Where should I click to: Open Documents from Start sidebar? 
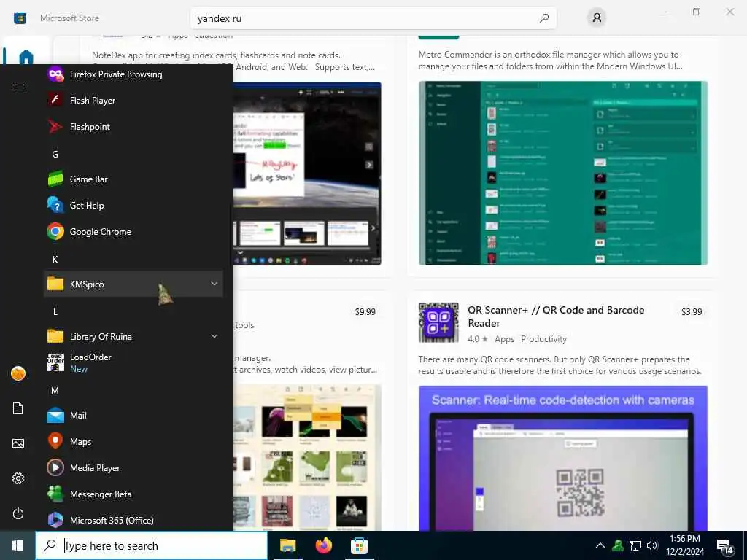tap(18, 408)
